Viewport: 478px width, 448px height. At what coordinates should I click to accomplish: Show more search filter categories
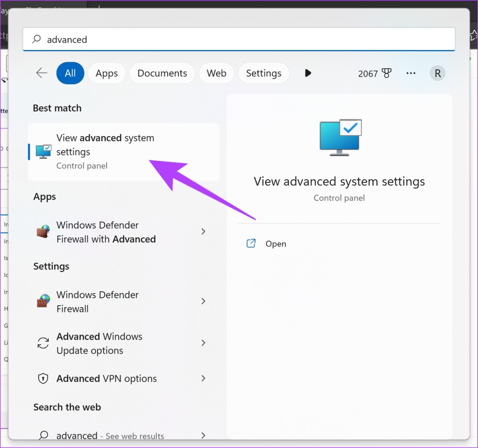(x=308, y=73)
